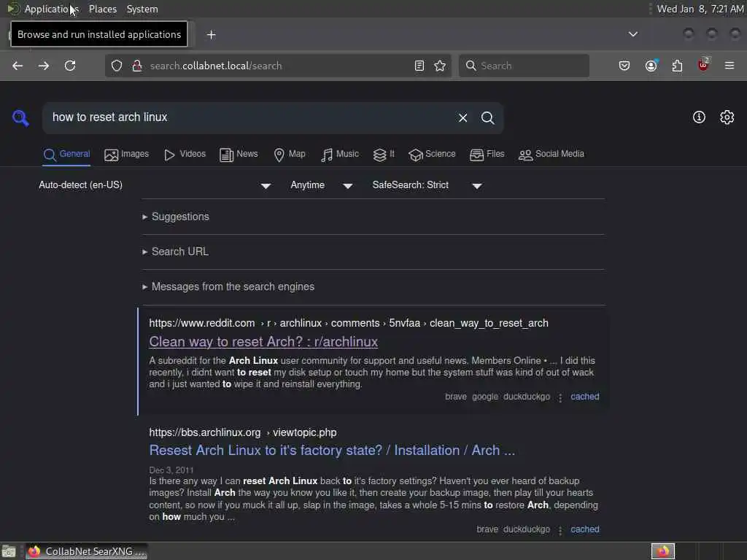Click the clock showing Wed Jan 8
This screenshot has width=747, height=560.
700,9
